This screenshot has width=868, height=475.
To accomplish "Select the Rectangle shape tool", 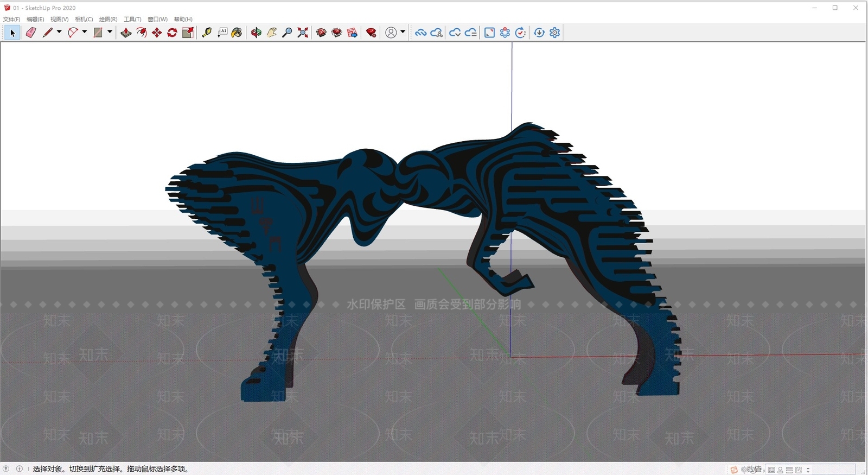I will tap(98, 33).
